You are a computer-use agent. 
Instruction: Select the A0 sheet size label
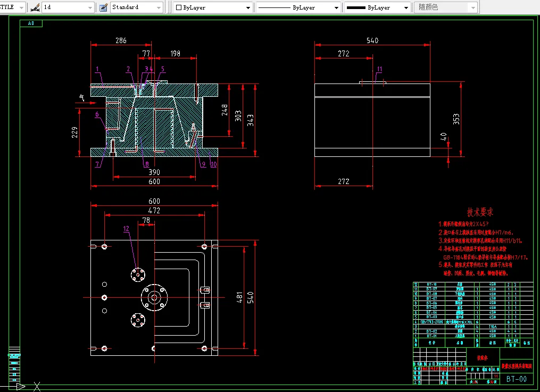coord(31,23)
